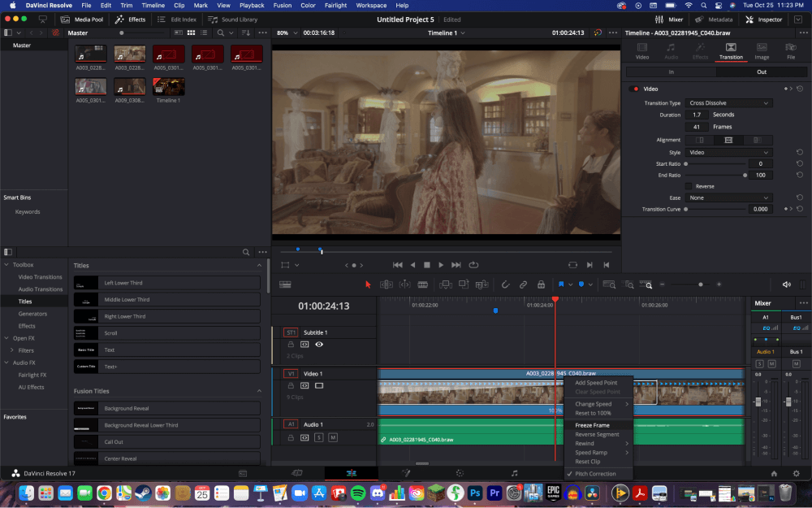
Task: Click the Detail Zoom timeline icon
Action: (628, 284)
